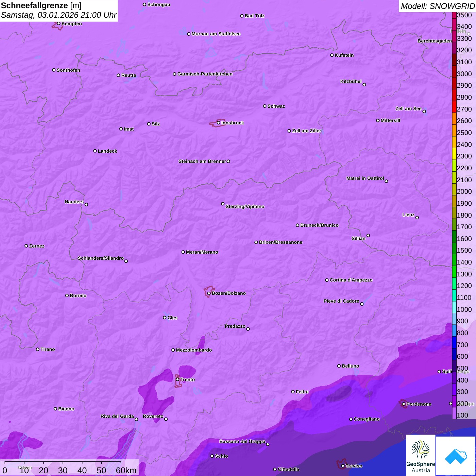476x476 pixels.
Task: Click the Nauders label
Action: pyautogui.click(x=74, y=202)
